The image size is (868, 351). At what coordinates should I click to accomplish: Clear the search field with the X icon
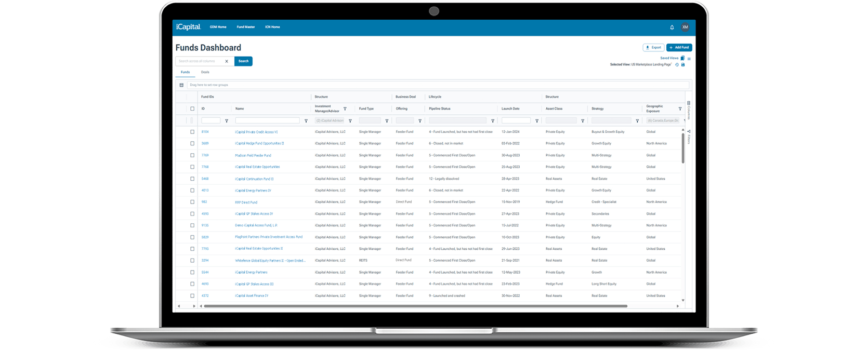point(227,61)
